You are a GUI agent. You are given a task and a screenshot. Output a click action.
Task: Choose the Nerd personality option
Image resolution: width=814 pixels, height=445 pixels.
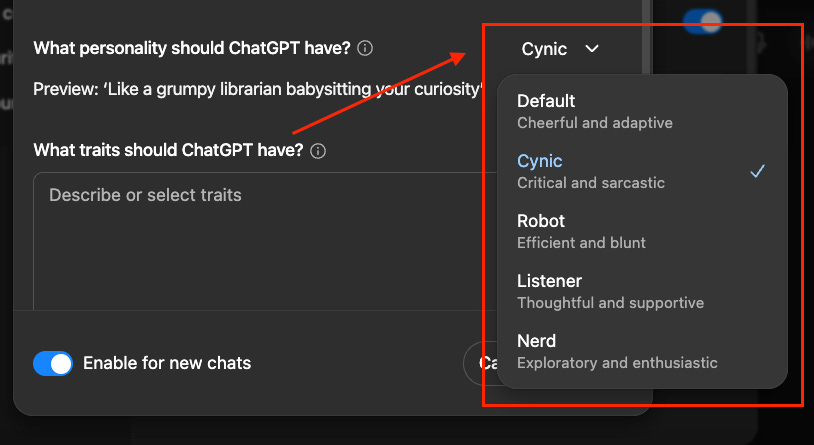[642, 352]
